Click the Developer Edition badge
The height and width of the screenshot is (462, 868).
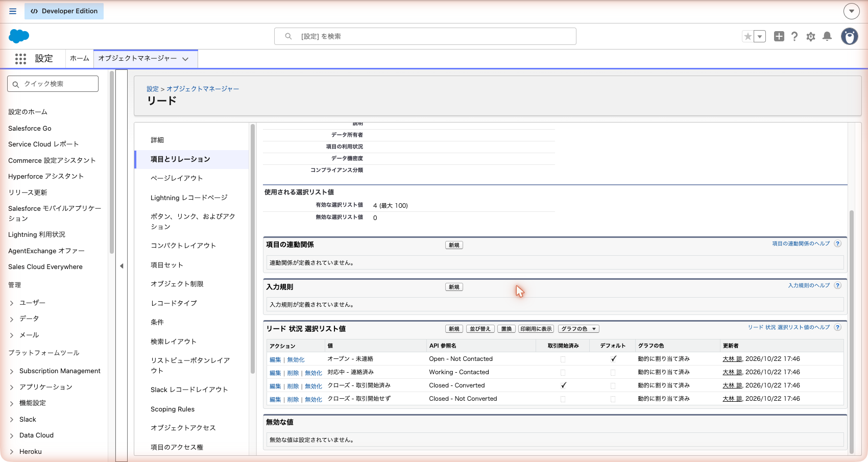coord(64,11)
